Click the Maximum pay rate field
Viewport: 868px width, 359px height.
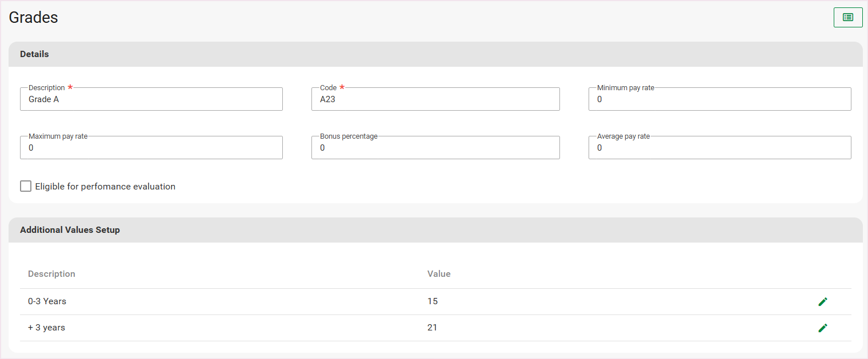pos(151,148)
